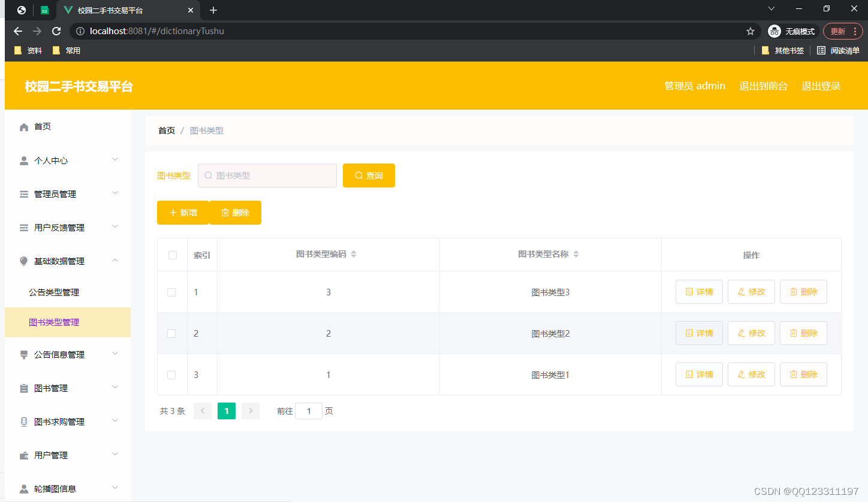Tick the checkbox for row 图书类型1
This screenshot has width=868, height=502.
coord(171,375)
